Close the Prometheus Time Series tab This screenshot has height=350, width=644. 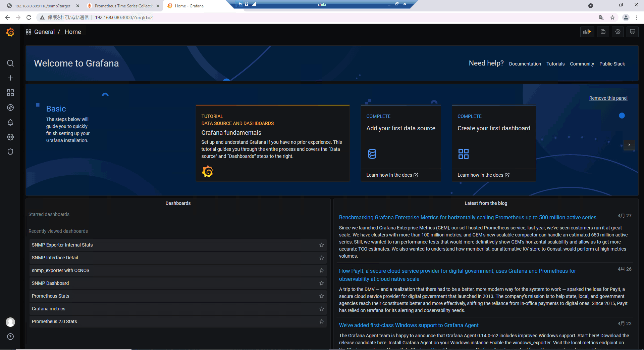click(158, 6)
